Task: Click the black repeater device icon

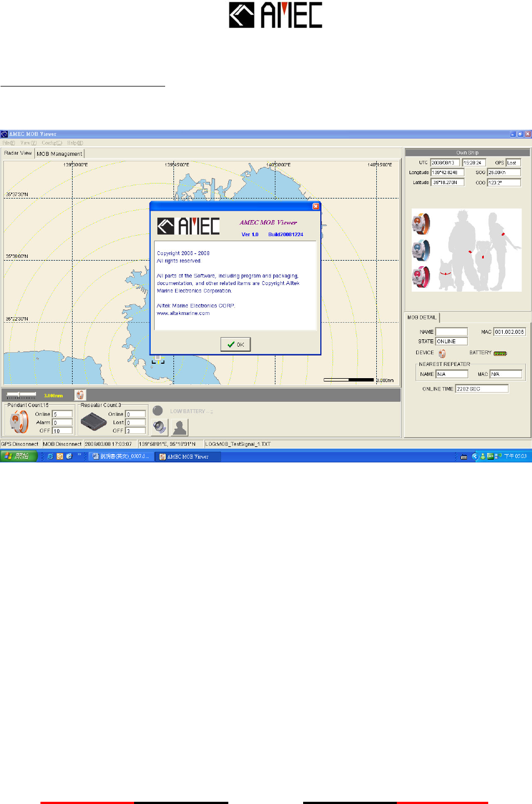Action: coord(94,423)
